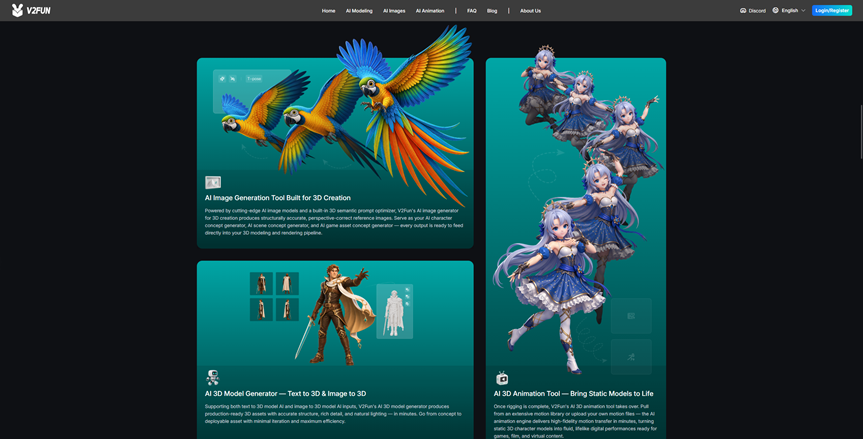863x439 pixels.
Task: Click the image frame icon above AI Image Generation
Action: click(213, 182)
